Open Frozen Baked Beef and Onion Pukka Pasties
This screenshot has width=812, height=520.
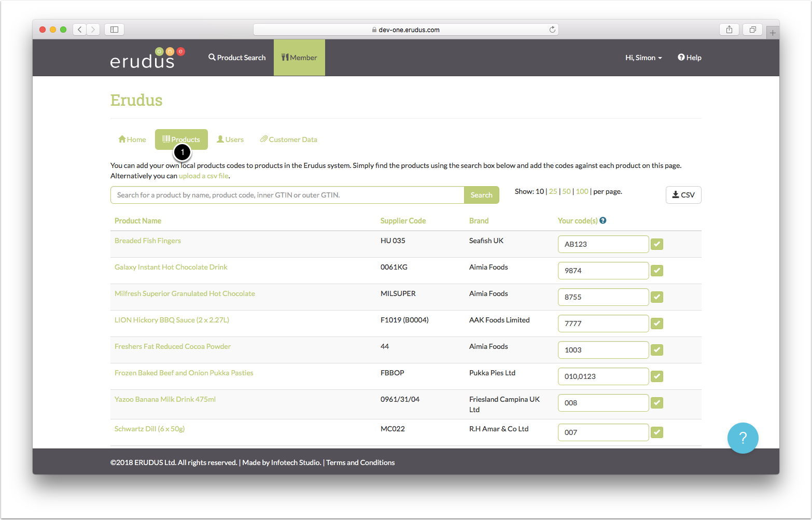click(x=184, y=373)
